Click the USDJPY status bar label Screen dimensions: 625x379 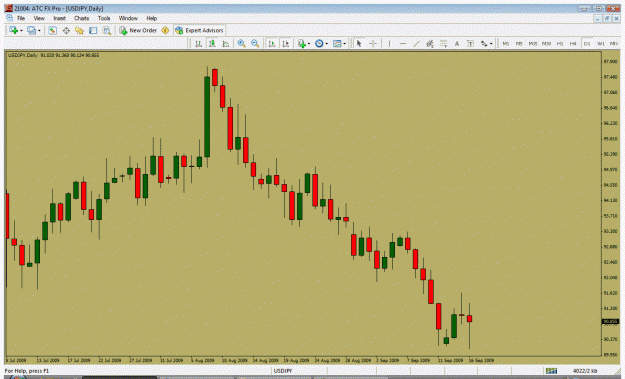[x=283, y=371]
